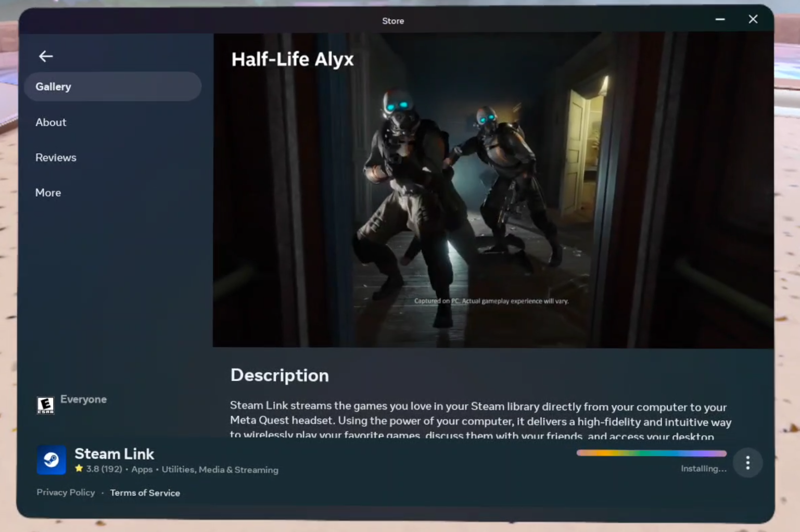Open the three-dot options menu near Installing
This screenshot has height=532, width=800.
pos(747,462)
